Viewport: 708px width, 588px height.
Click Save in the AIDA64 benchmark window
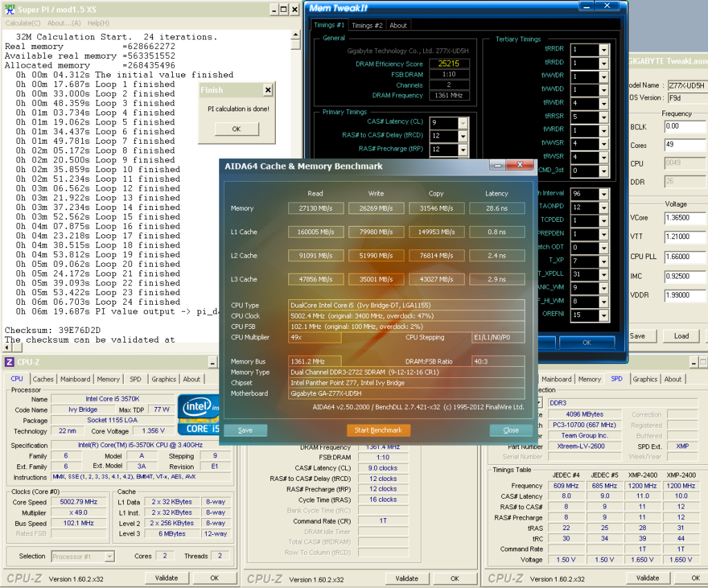point(245,430)
